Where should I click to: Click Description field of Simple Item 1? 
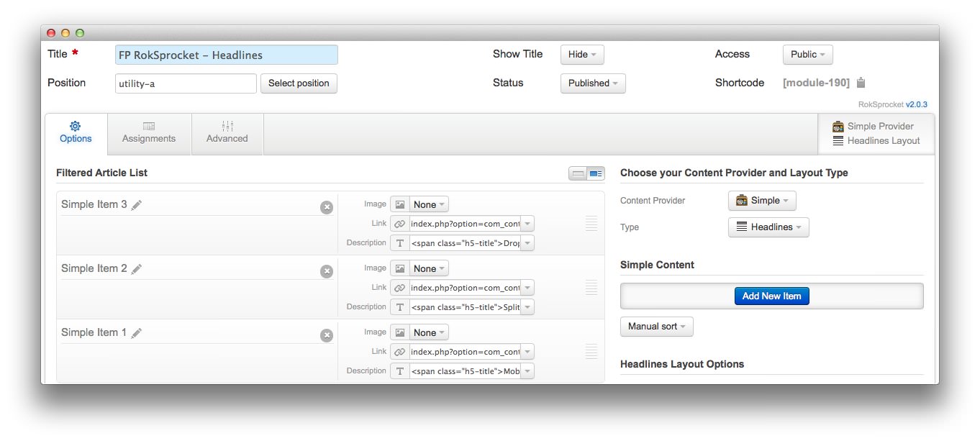(465, 371)
